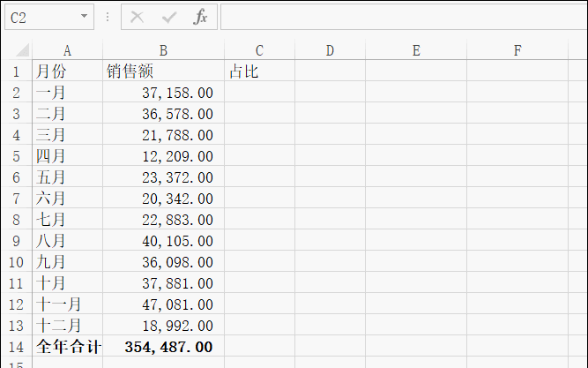This screenshot has width=588, height=368.
Task: Select the 七月 cell
Action: [x=68, y=219]
